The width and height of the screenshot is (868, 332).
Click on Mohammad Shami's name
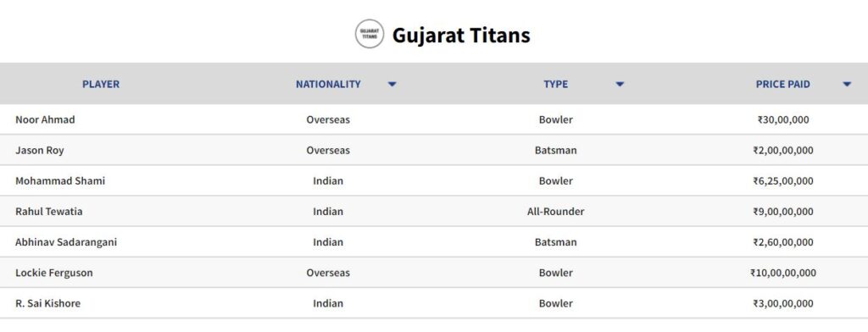click(x=60, y=181)
